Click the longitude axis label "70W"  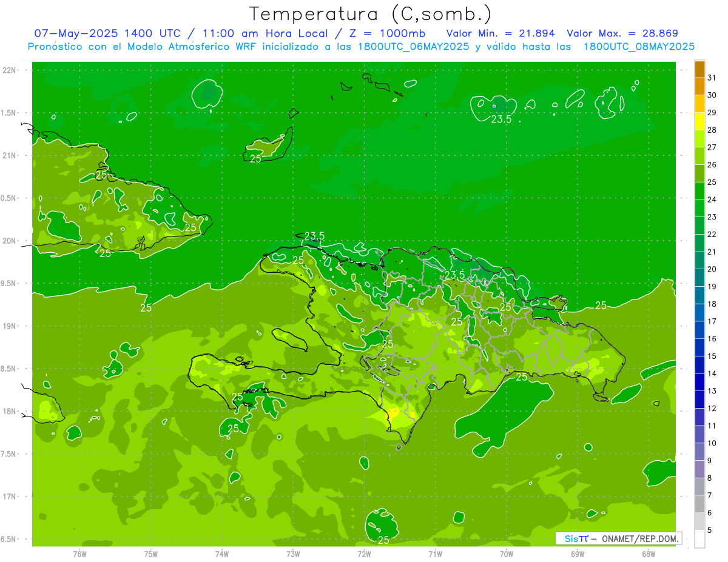(x=507, y=554)
